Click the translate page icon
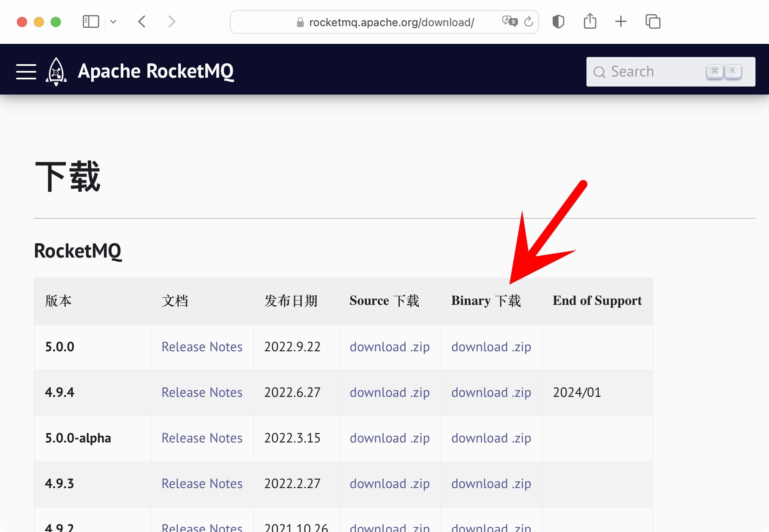Viewport: 769px width, 532px height. pyautogui.click(x=510, y=21)
